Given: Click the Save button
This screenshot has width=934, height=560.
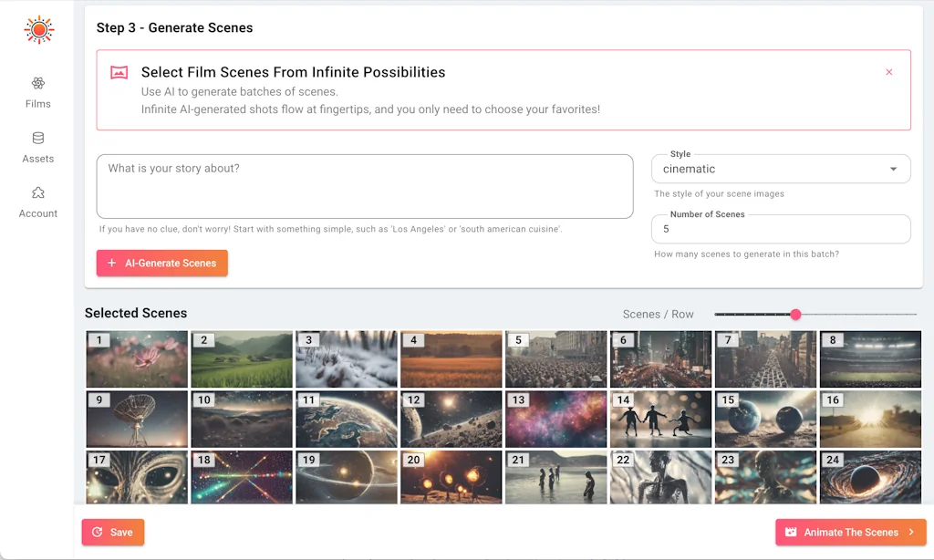Looking at the screenshot, I should tap(112, 532).
